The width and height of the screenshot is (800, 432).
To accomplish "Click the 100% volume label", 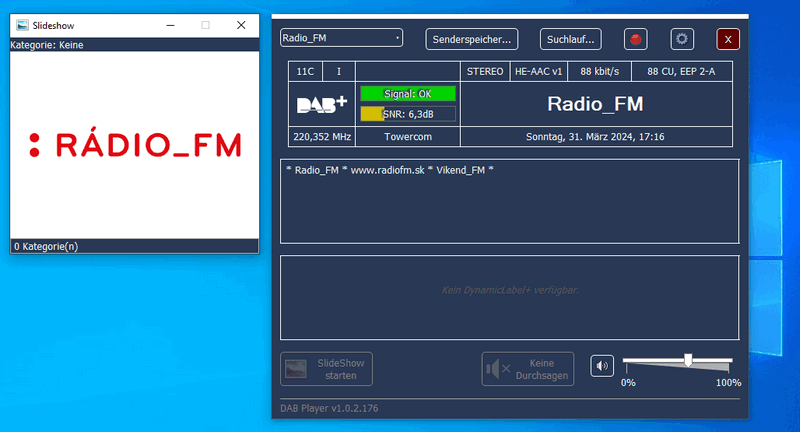I will coord(729,383).
